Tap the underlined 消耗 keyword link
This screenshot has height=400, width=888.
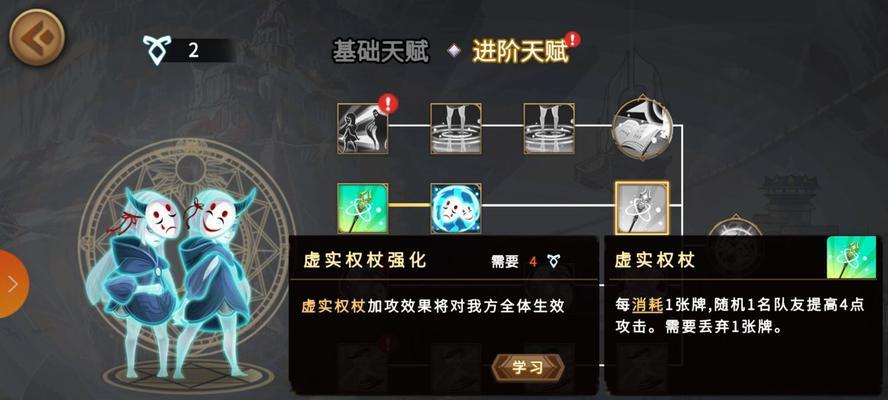tap(647, 305)
